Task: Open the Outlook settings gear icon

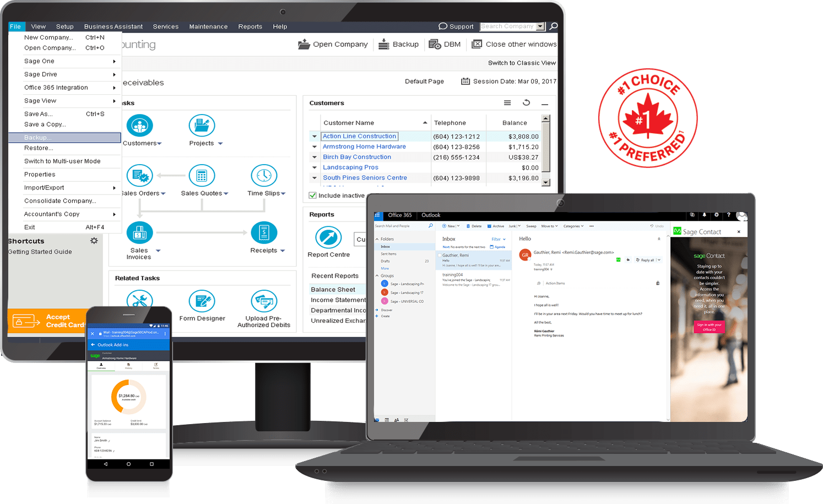Action: (716, 215)
